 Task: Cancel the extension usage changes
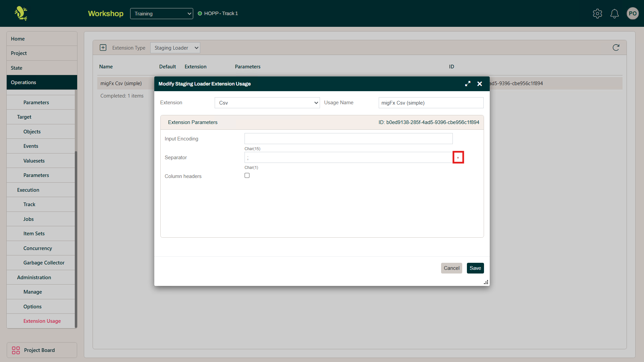coord(451,268)
